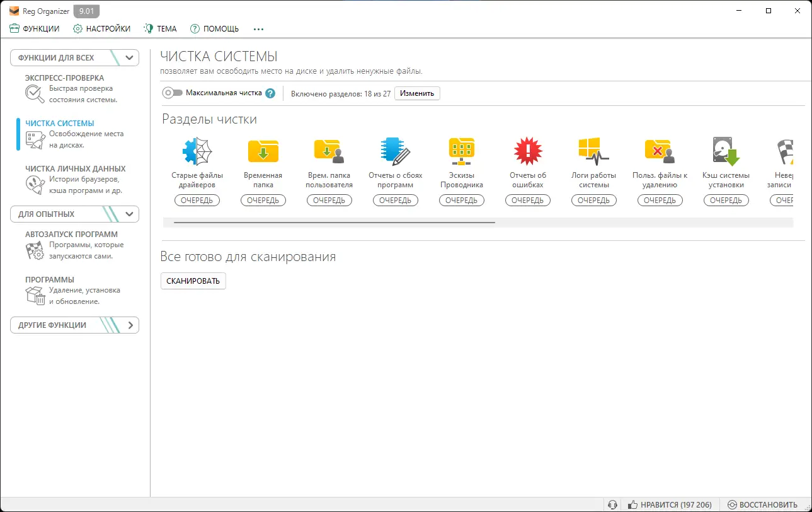Click Изменить next to enabled sections count
Screen dimensions: 812x512
pyautogui.click(x=416, y=93)
